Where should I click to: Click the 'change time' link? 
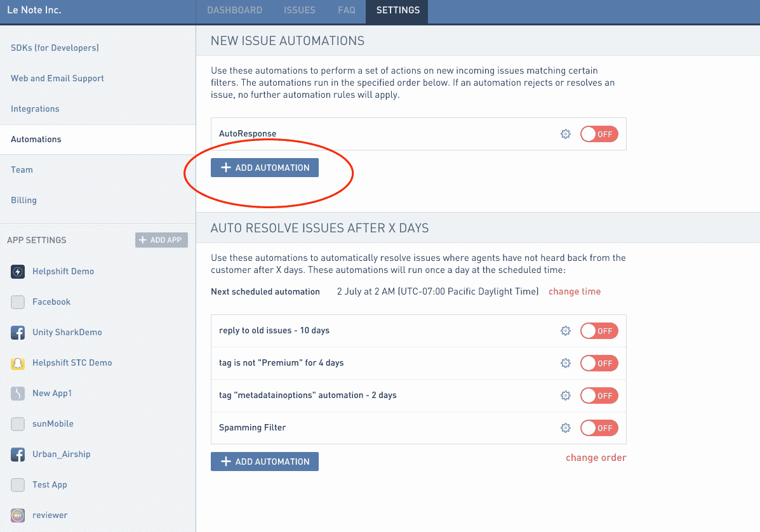point(574,291)
